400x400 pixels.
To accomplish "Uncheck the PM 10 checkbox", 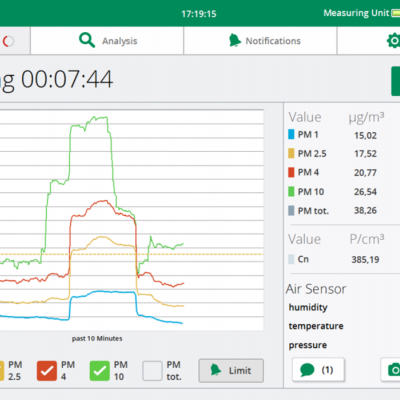I will point(99,371).
